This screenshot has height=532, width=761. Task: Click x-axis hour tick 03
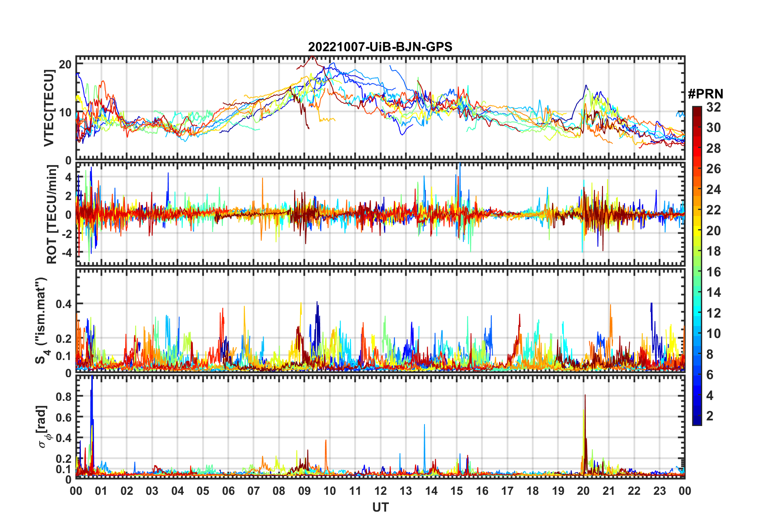click(152, 491)
